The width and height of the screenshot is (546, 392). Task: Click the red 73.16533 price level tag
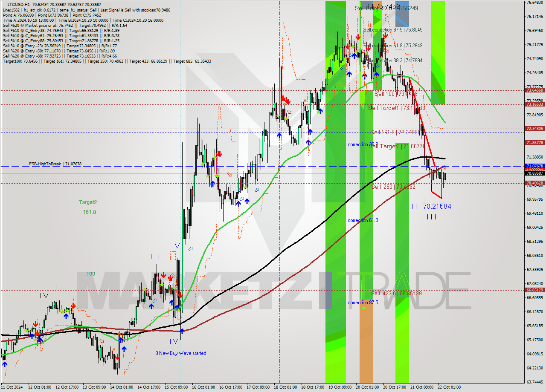(x=534, y=104)
